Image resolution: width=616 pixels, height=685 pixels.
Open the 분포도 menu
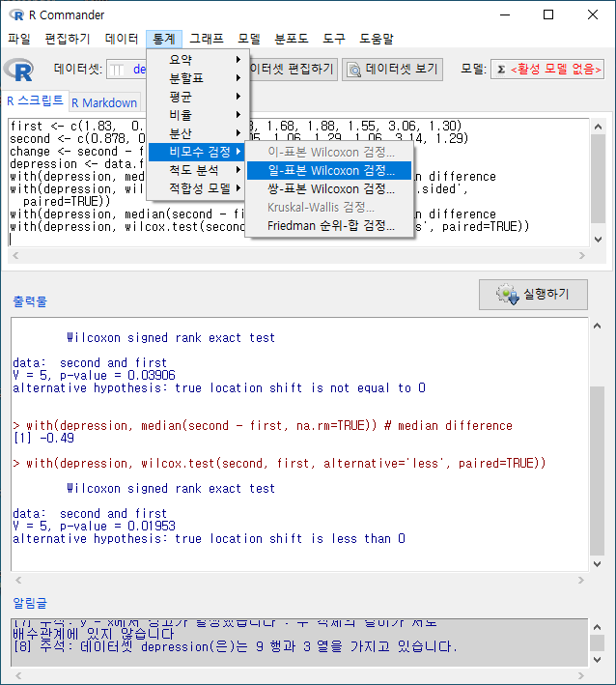(292, 39)
